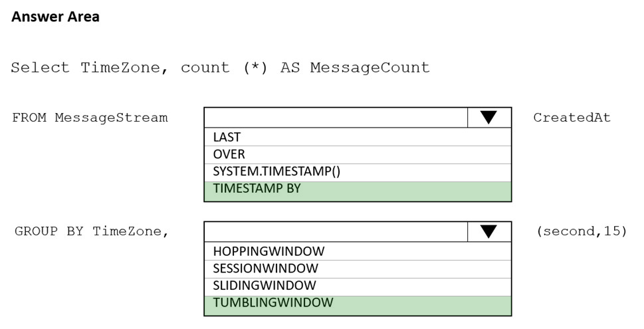Click the FROM MessageStream text
This screenshot has height=329, width=644.
click(90, 118)
